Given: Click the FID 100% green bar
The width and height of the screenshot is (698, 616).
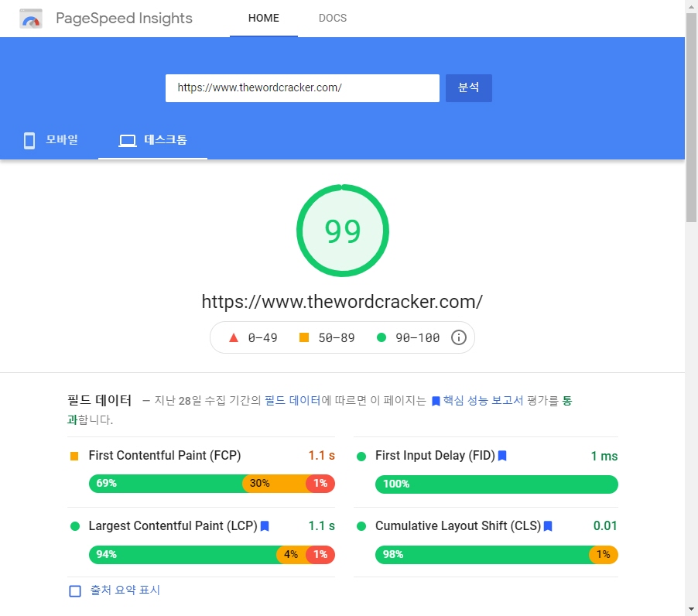Looking at the screenshot, I should click(496, 484).
